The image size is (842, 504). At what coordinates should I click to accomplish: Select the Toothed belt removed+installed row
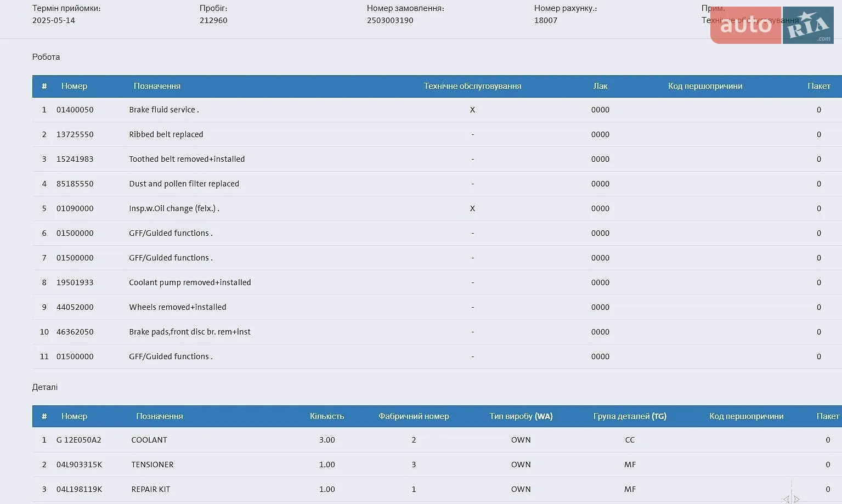(437, 159)
